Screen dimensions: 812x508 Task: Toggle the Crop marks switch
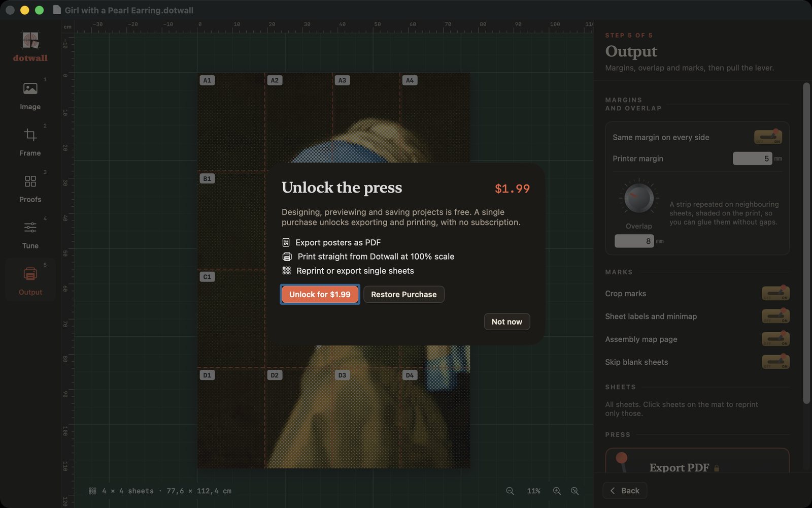click(775, 293)
